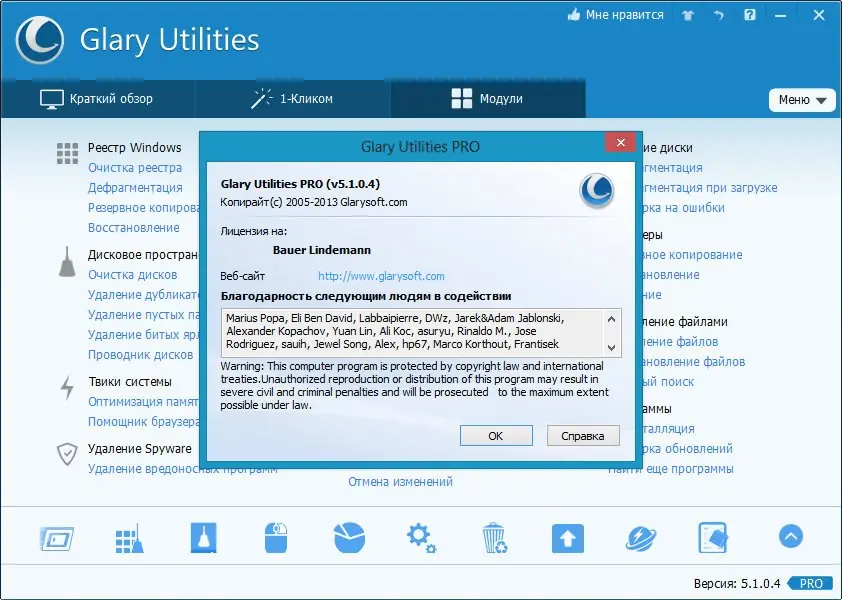The height and width of the screenshot is (600, 842).
Task: Open Startup Manager icon in bottom toolbar
Action: click(x=57, y=538)
